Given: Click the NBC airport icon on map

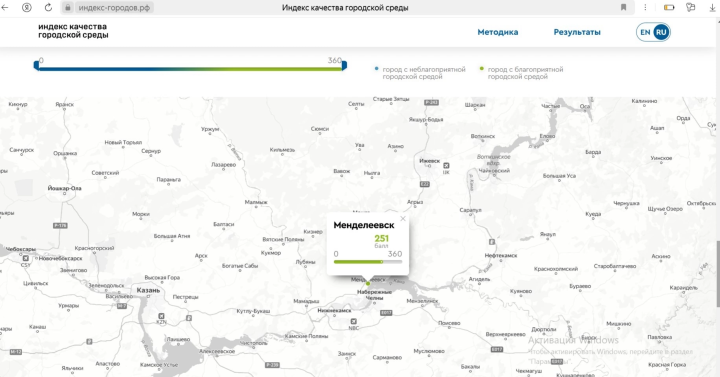Looking at the screenshot, I should (x=354, y=321).
